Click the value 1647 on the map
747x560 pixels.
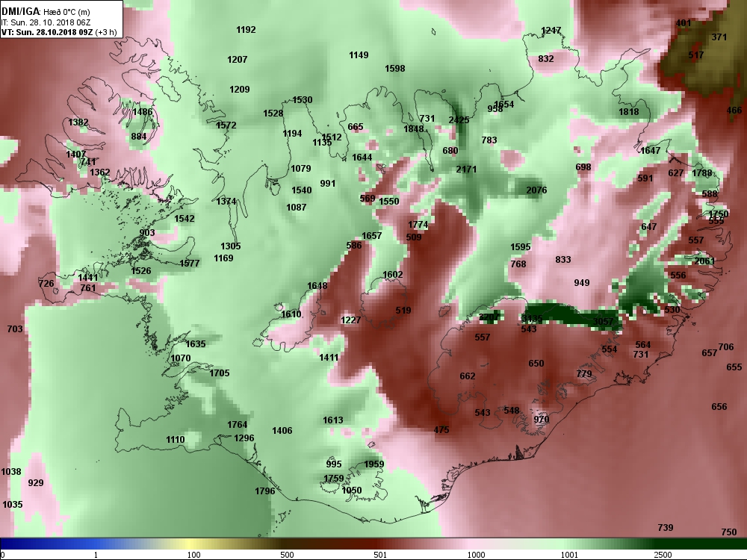[651, 151]
